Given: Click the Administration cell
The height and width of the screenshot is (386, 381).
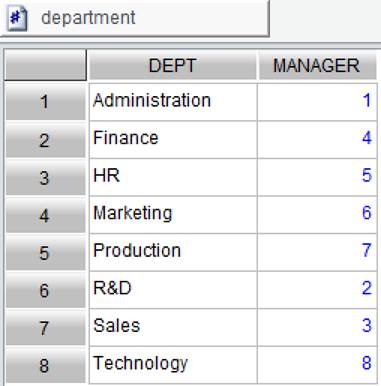Looking at the screenshot, I should click(x=173, y=102).
